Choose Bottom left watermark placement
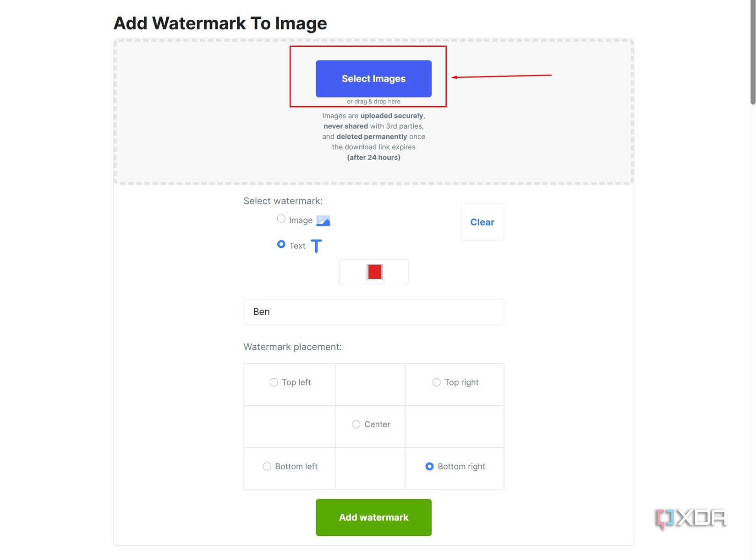756x560 pixels. pos(267,466)
